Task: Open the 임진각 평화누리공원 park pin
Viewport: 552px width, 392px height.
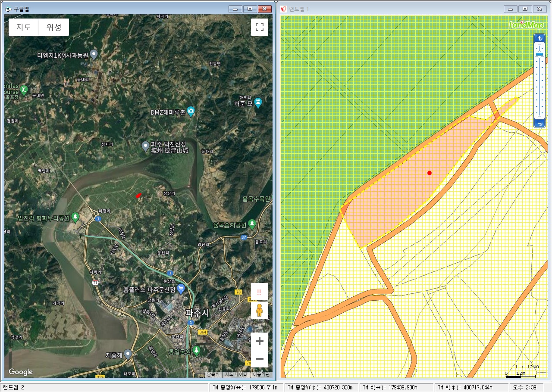Action: coord(75,217)
